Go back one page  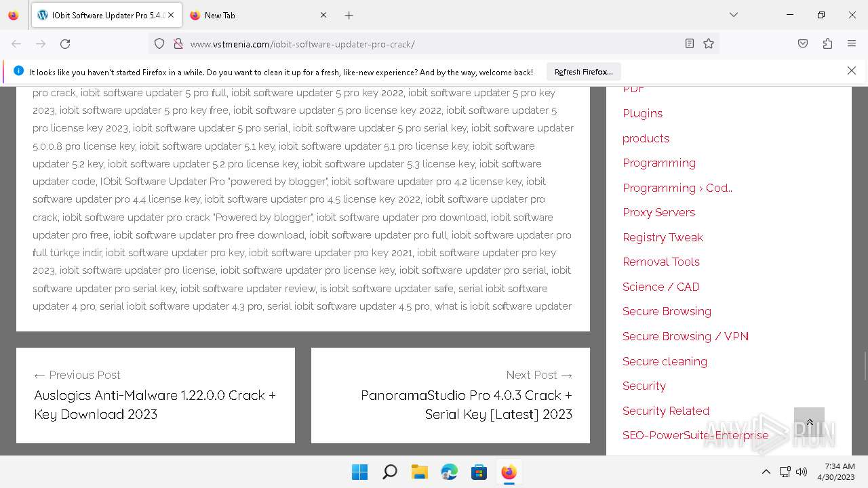coord(16,43)
